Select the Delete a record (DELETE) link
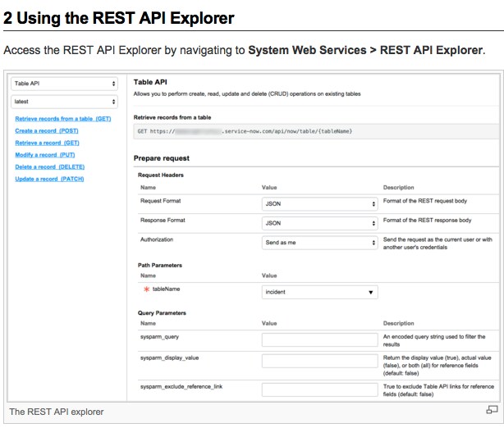Image resolution: width=504 pixels, height=428 pixels. (x=49, y=166)
